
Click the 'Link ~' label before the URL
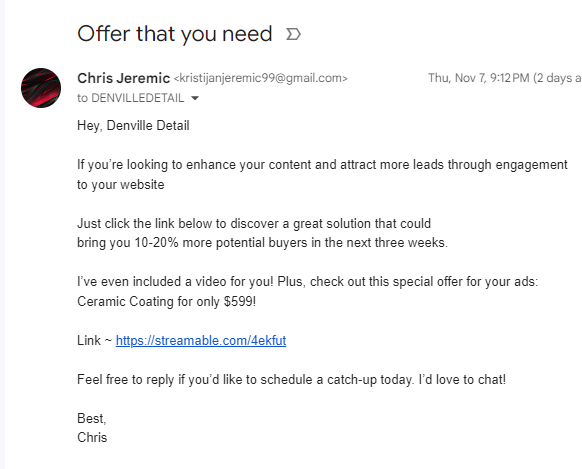(95, 340)
